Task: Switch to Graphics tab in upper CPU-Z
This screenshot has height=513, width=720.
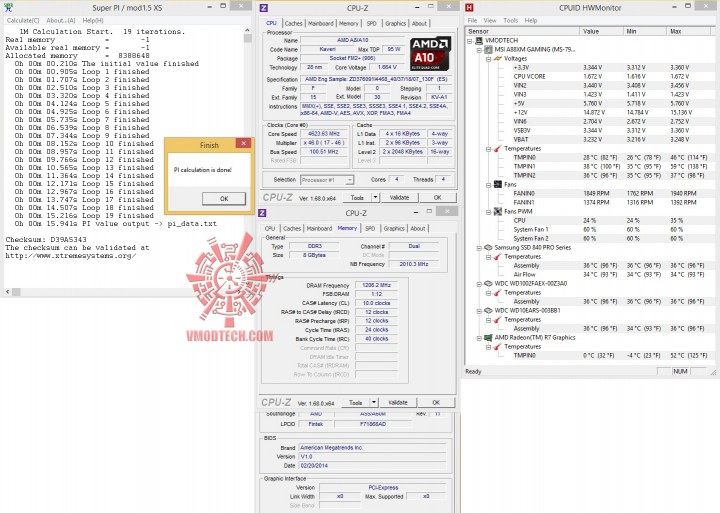Action: (x=395, y=23)
